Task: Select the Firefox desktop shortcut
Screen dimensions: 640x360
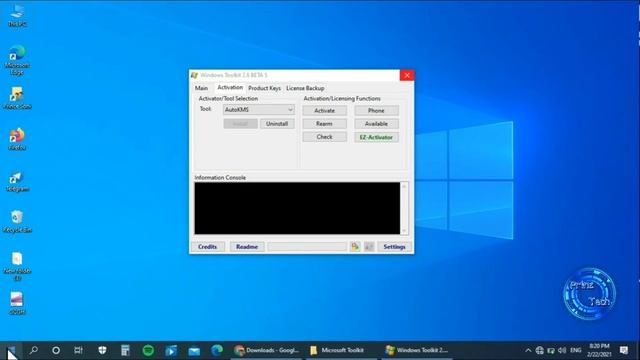Action: 17,139
